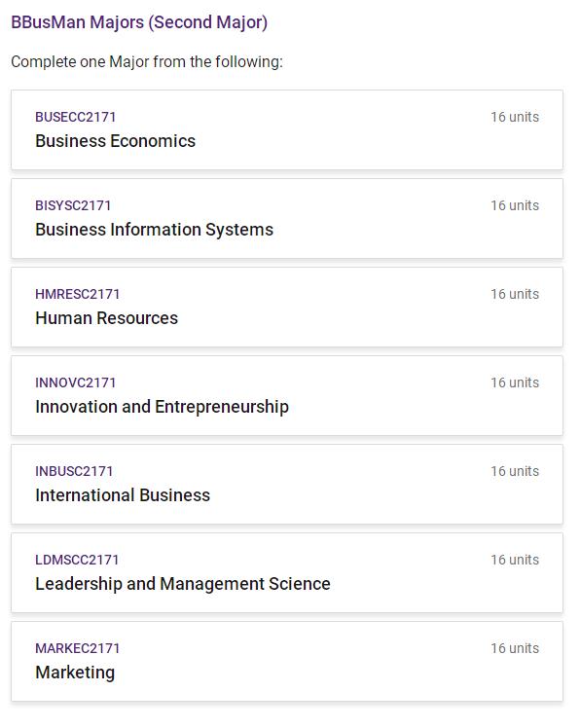Select the HMRESC2171 code

click(78, 294)
